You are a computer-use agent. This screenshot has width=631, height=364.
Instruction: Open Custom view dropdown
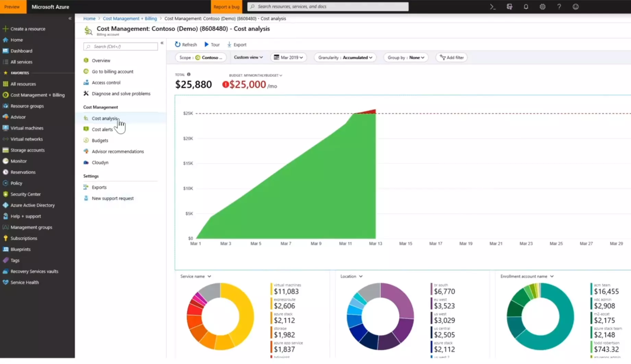(248, 57)
